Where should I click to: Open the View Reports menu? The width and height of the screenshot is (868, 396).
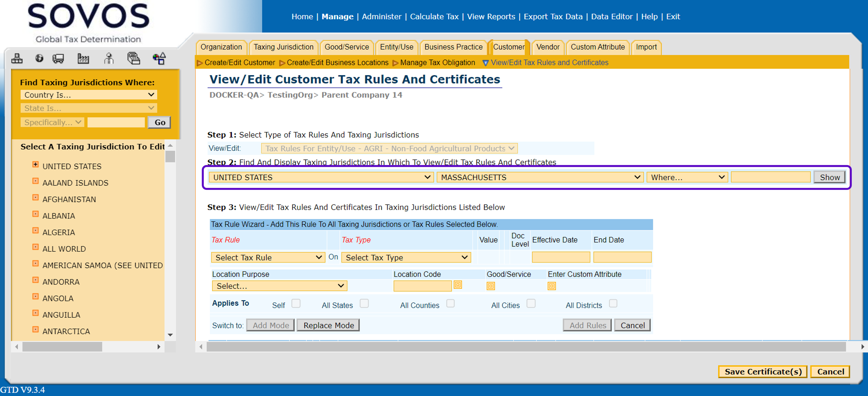[491, 16]
